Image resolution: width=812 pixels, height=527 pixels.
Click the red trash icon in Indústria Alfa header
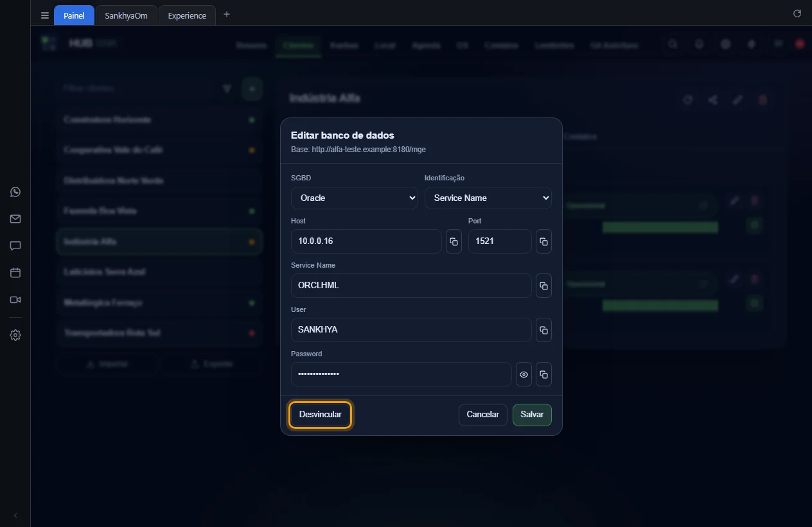(x=763, y=99)
